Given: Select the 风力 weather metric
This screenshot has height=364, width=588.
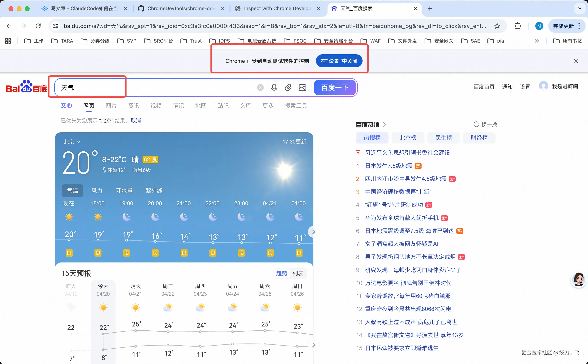Looking at the screenshot, I should pos(97,191).
